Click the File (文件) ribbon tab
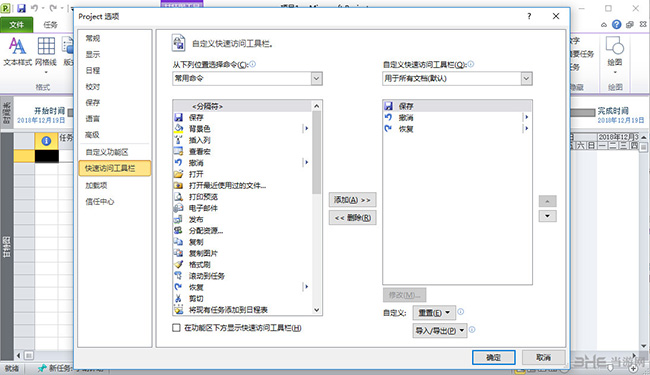 coord(17,25)
